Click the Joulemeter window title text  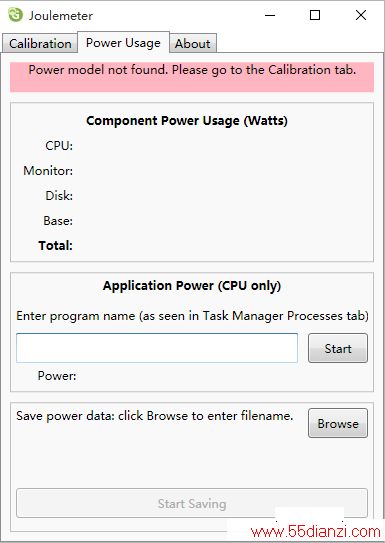point(61,16)
